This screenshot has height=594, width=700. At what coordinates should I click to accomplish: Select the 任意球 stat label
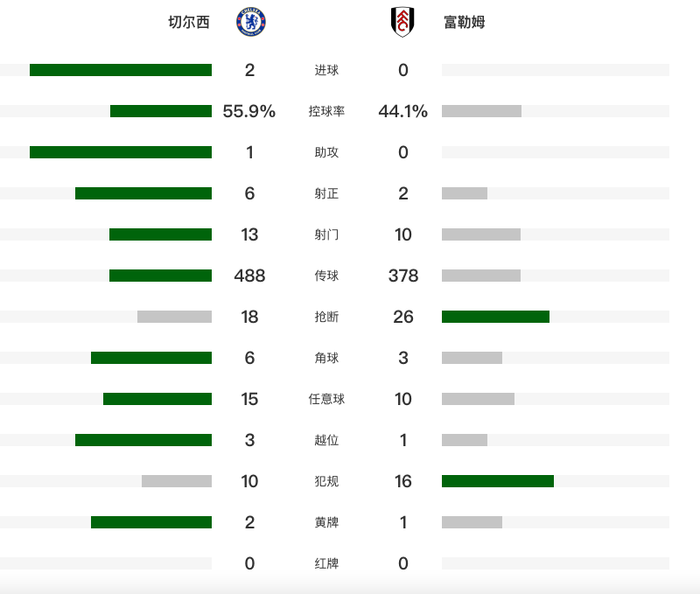click(326, 399)
